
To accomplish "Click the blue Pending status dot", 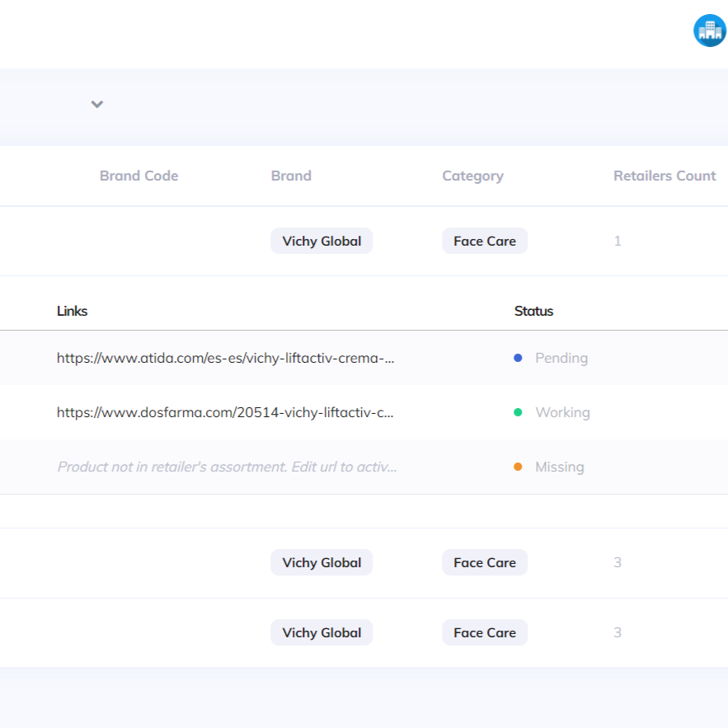I will pos(518,358).
